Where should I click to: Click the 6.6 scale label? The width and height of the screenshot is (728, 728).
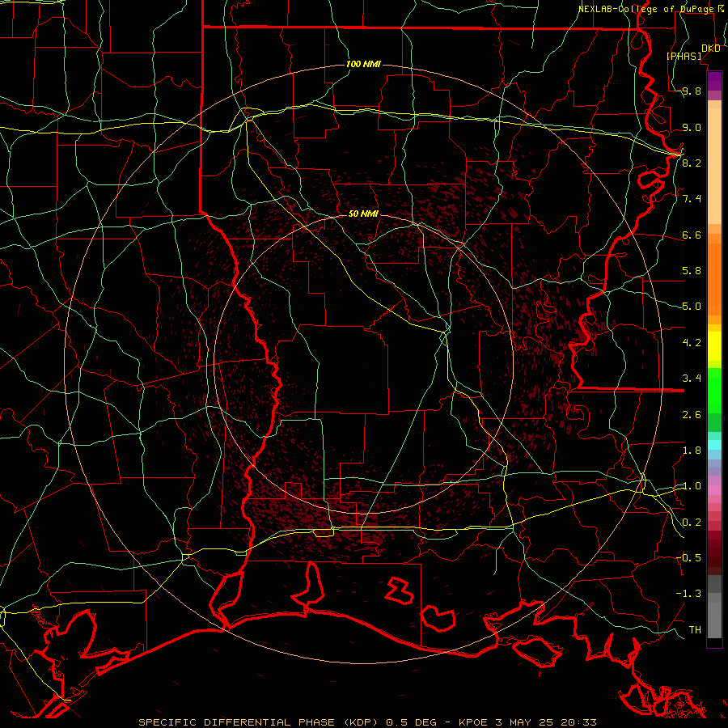pos(692,235)
